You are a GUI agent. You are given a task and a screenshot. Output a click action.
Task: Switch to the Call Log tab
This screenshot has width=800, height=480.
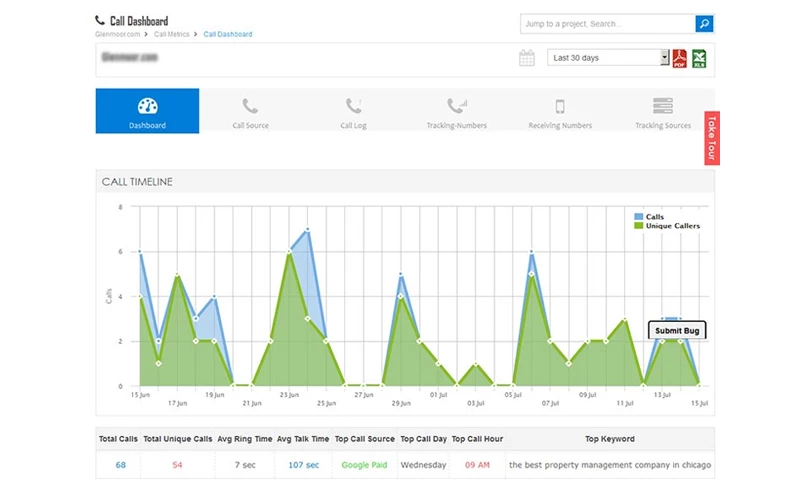point(354,112)
